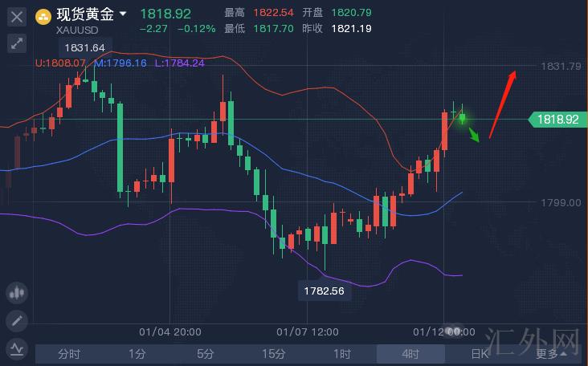Click the 1818.92 current price tag
The width and height of the screenshot is (588, 366).
(x=555, y=120)
